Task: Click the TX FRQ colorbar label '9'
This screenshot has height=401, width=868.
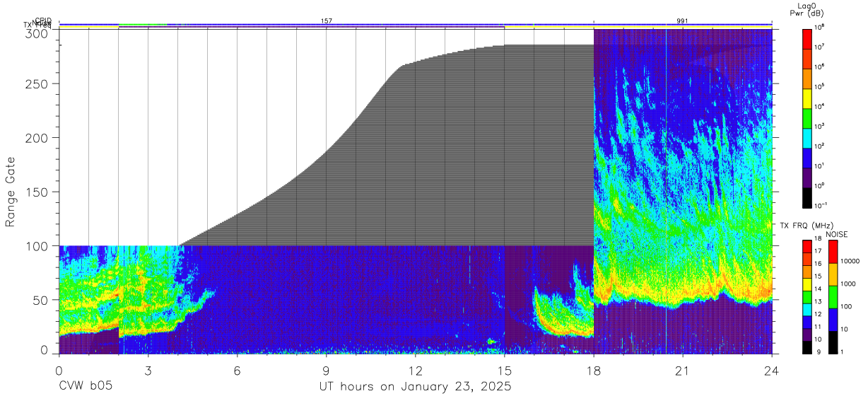Action: pyautogui.click(x=819, y=352)
